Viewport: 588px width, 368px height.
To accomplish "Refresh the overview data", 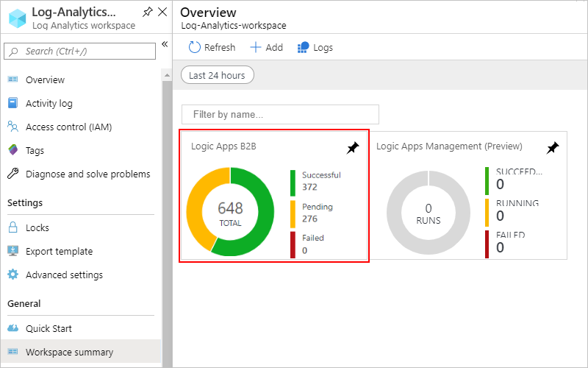I will click(219, 48).
